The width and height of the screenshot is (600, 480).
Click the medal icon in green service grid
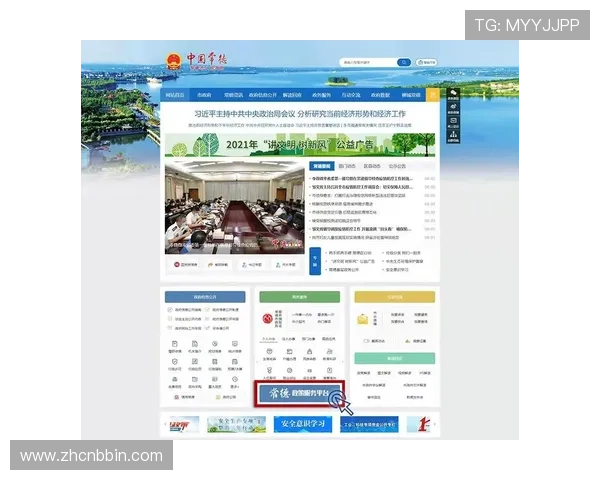tap(269, 370)
